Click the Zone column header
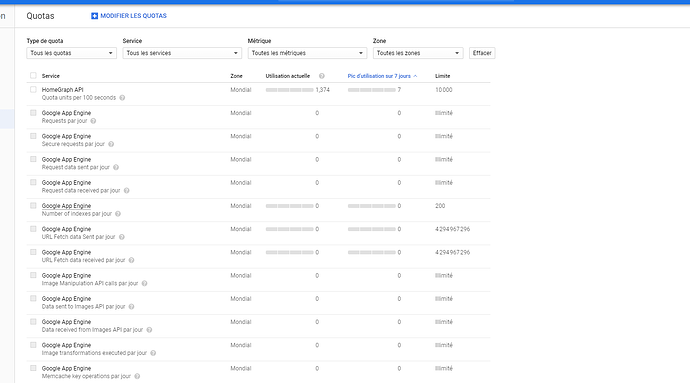Screen dimensions: 690x383 [236, 76]
